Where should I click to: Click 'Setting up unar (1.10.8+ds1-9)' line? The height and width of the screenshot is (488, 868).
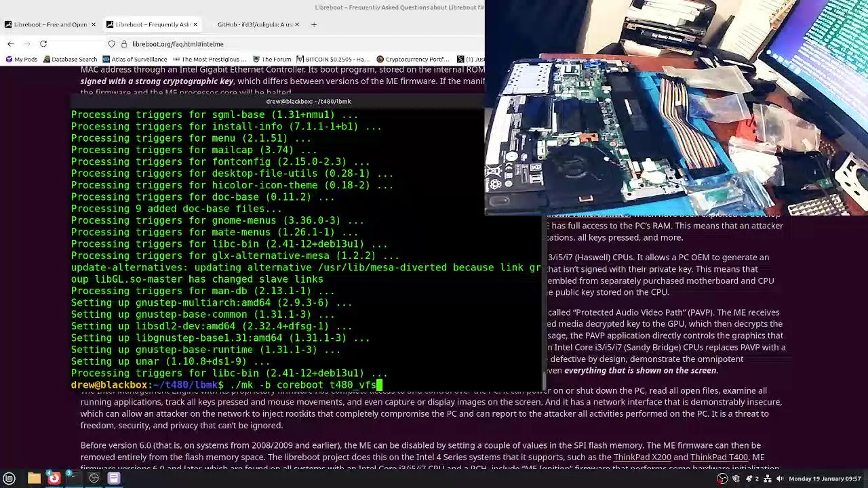click(170, 362)
